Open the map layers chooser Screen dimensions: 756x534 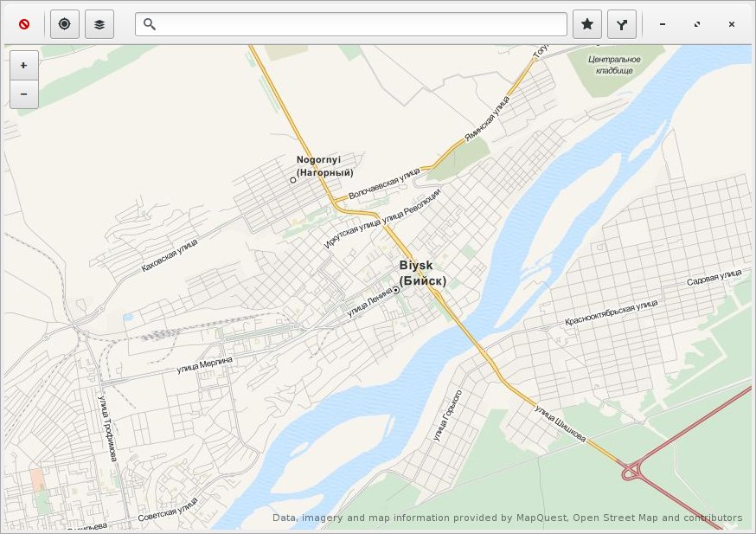(x=99, y=24)
